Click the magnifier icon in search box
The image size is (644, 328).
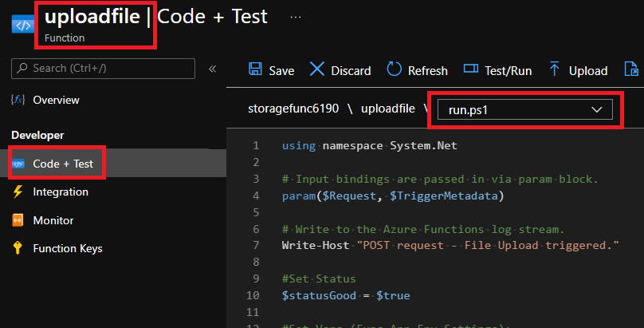pos(22,68)
